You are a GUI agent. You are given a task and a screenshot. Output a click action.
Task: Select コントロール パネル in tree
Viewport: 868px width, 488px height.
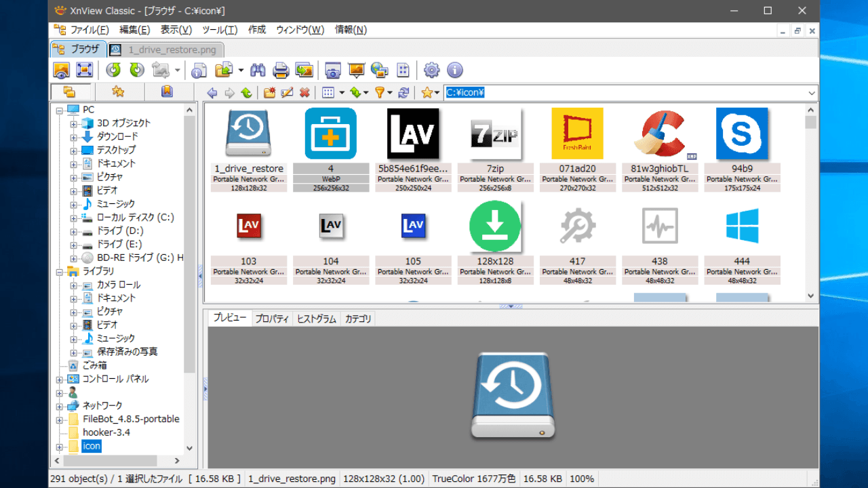(x=115, y=379)
